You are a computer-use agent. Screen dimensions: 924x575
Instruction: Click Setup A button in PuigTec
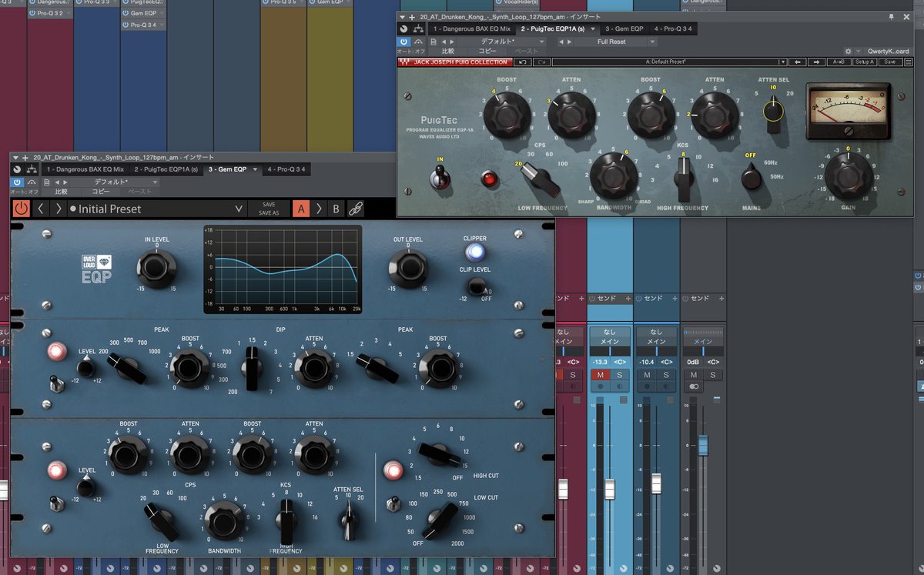pos(865,62)
